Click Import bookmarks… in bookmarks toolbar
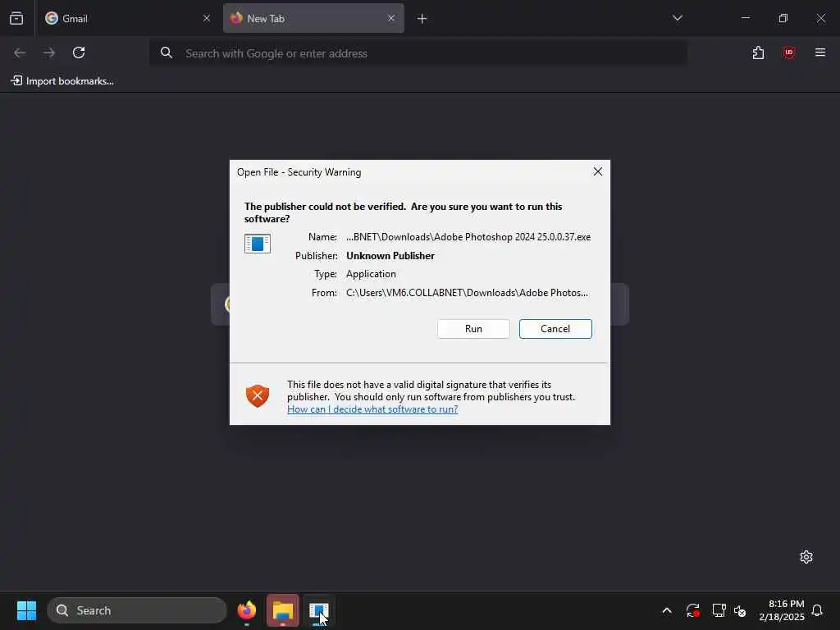 tap(62, 81)
